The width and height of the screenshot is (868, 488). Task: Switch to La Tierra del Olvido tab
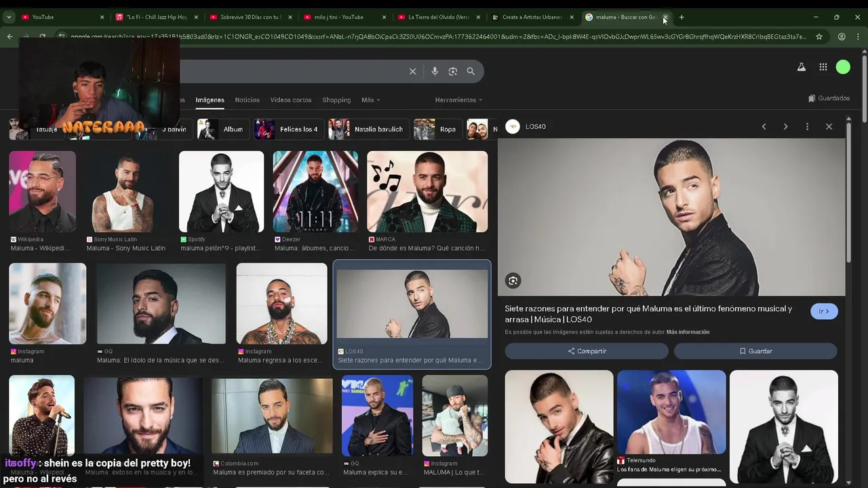click(438, 17)
